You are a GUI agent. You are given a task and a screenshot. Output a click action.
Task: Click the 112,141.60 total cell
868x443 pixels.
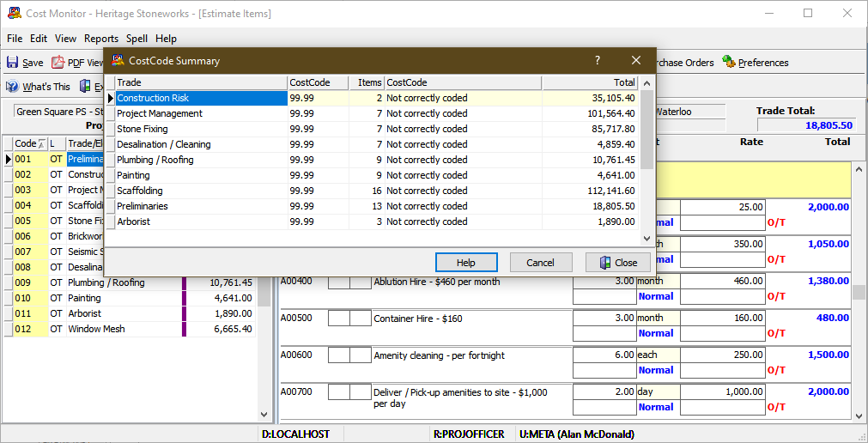590,191
